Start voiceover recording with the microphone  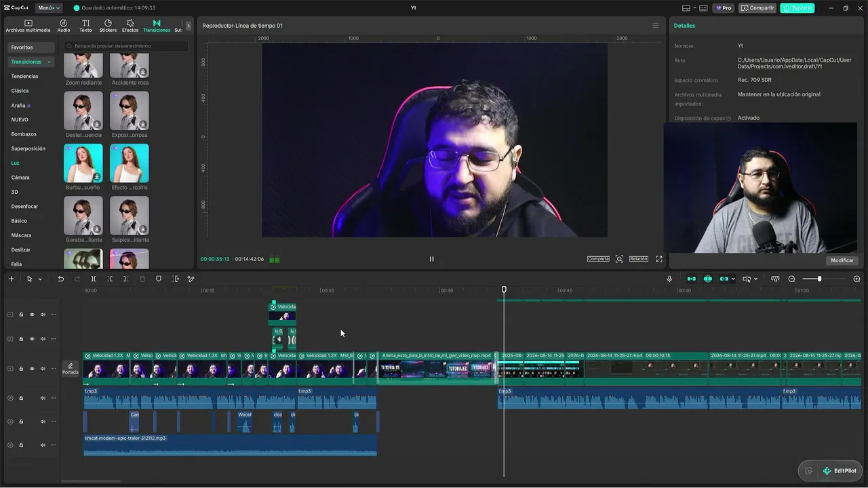pos(669,279)
